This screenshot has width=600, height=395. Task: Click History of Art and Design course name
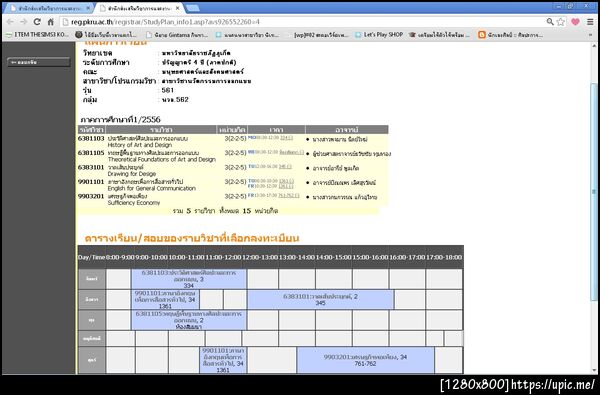[x=140, y=145]
